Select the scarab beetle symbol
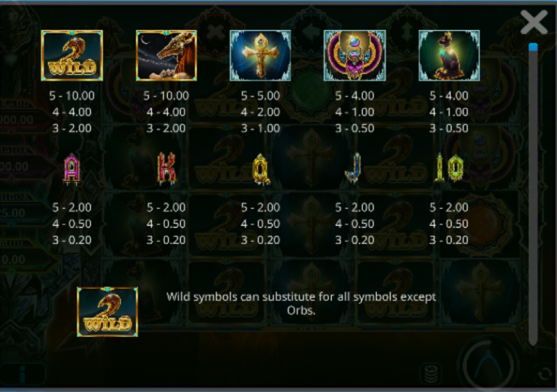This screenshot has height=392, width=557. tap(355, 56)
